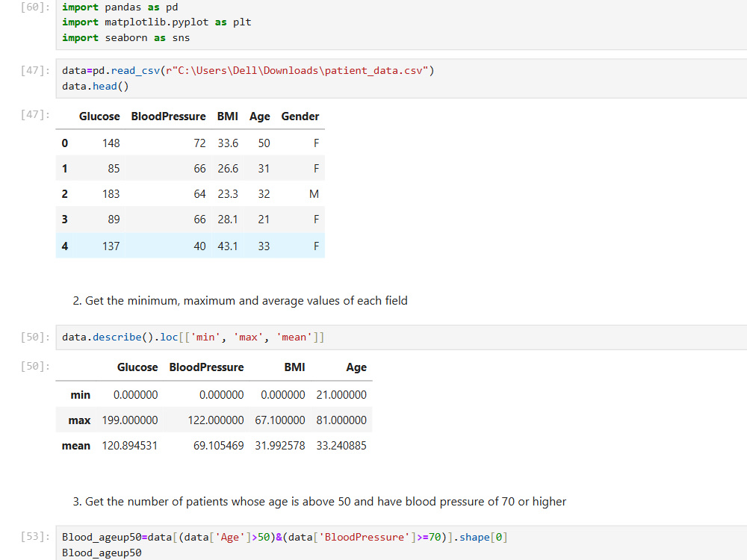This screenshot has width=747, height=560.
Task: Click the data.describe() code cell
Action: pyautogui.click(x=401, y=337)
